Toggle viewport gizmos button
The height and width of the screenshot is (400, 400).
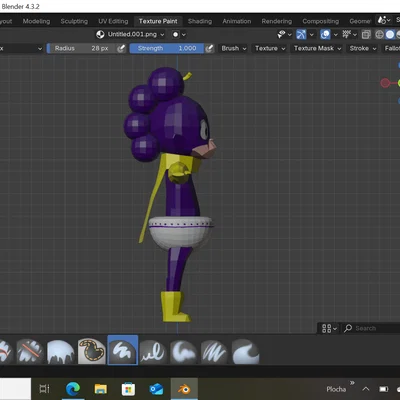(301, 34)
